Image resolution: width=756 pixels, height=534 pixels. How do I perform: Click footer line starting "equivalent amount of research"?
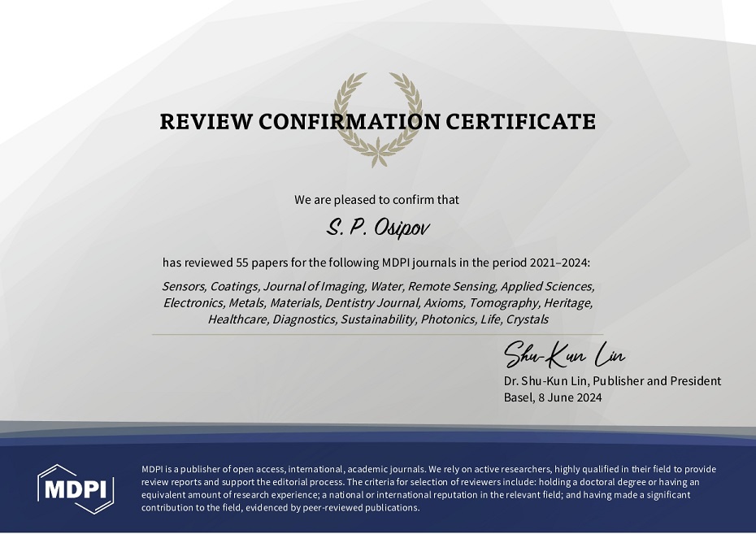(x=415, y=494)
